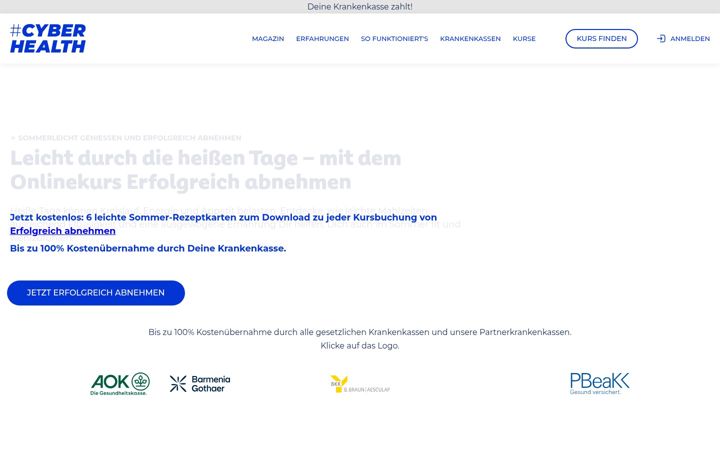Viewport: 720px width, 450px height.
Task: Click the Kurs finden button
Action: [602, 39]
